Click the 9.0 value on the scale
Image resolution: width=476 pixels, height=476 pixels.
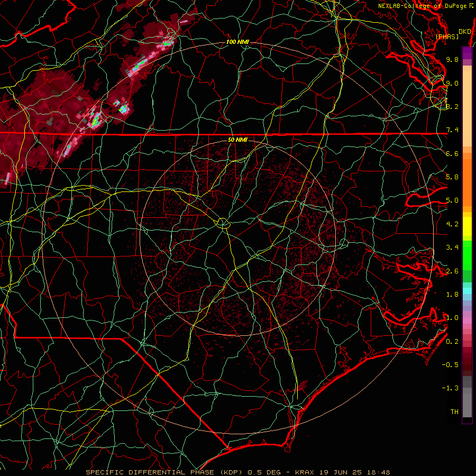[x=452, y=83]
